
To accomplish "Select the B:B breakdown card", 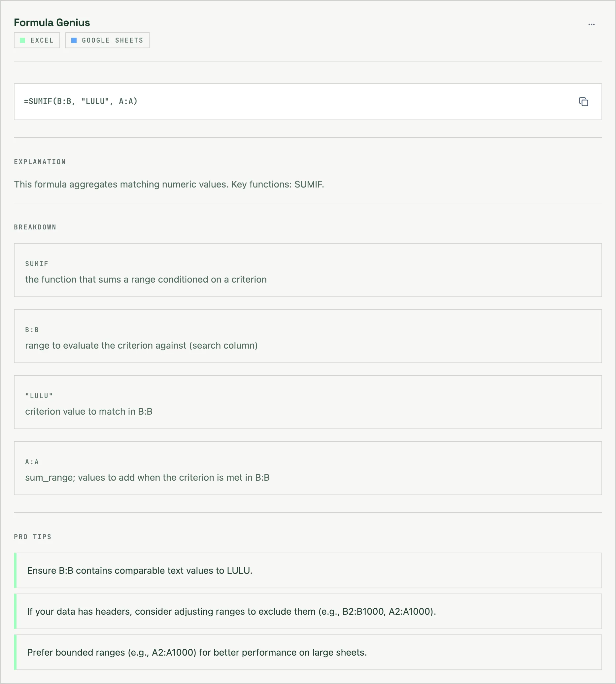I will [x=308, y=336].
